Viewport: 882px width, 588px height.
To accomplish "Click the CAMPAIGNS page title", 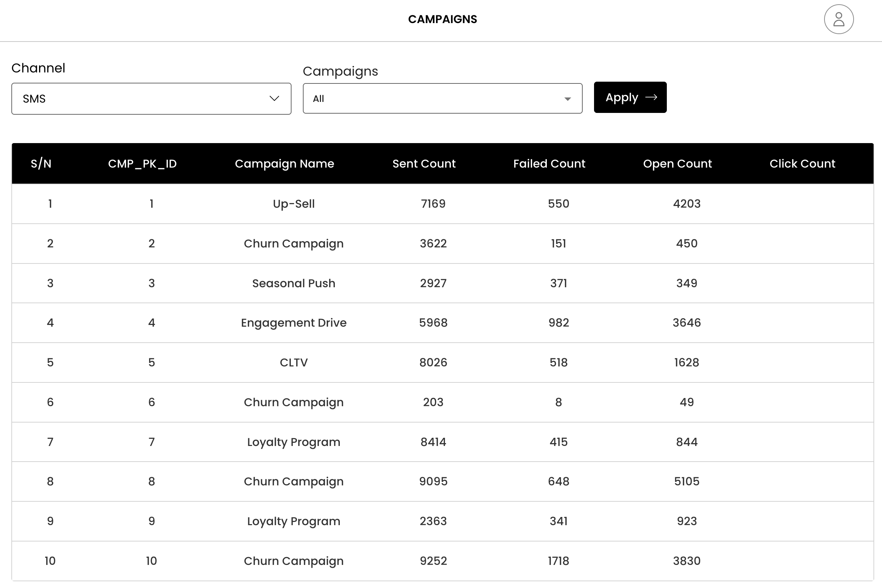I will pos(442,19).
